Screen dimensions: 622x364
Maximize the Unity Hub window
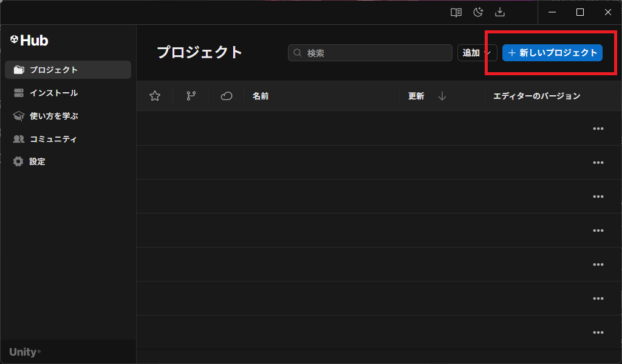point(580,12)
